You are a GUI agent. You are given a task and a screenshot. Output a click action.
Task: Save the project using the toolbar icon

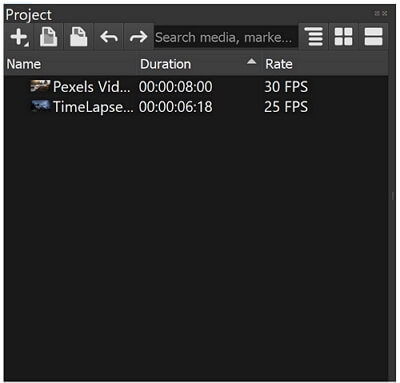[78, 37]
